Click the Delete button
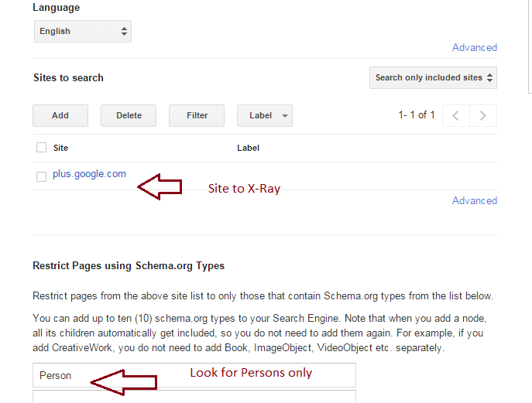The image size is (532, 403). click(x=129, y=115)
